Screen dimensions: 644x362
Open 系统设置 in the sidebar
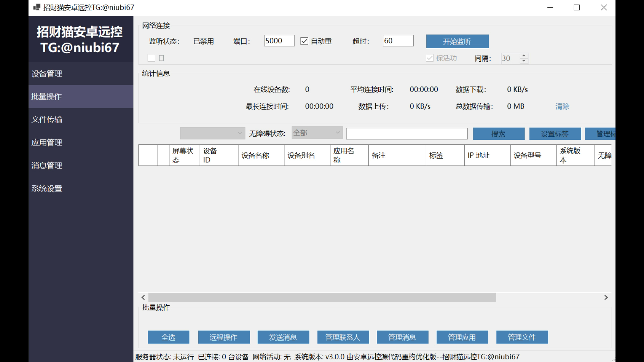pos(81,188)
